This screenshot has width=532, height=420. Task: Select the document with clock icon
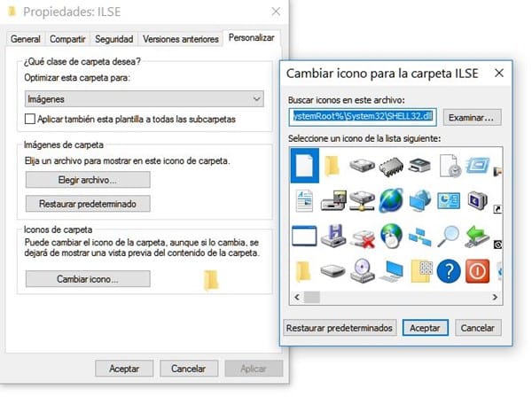tap(450, 166)
